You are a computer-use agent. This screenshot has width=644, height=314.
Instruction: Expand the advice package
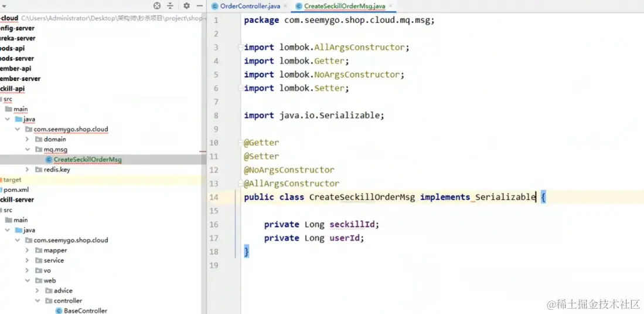(x=38, y=291)
